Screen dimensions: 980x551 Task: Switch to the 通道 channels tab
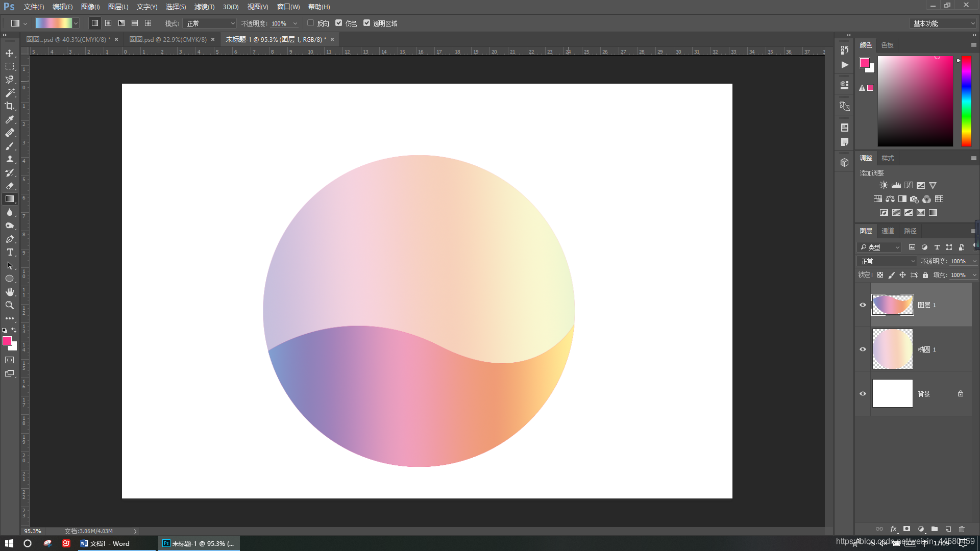888,231
